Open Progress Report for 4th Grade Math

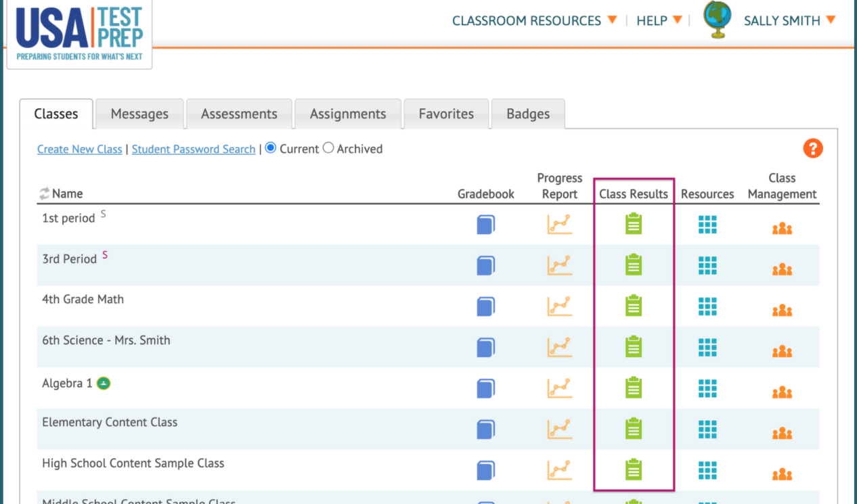[560, 306]
